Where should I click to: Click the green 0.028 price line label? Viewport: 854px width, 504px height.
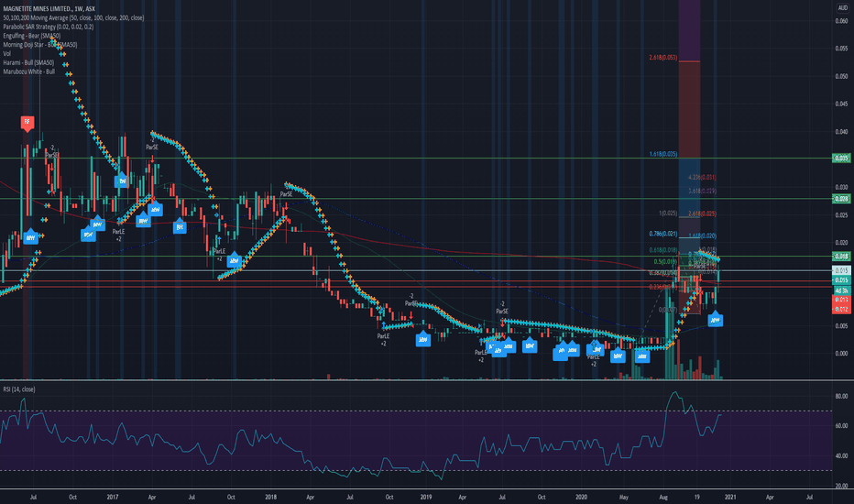(841, 198)
